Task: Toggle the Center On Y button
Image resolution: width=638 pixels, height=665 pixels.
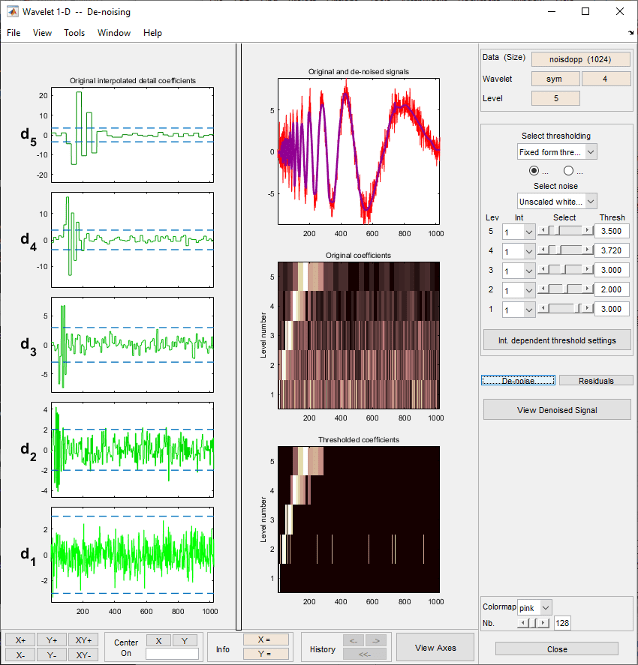Action: coord(184,640)
